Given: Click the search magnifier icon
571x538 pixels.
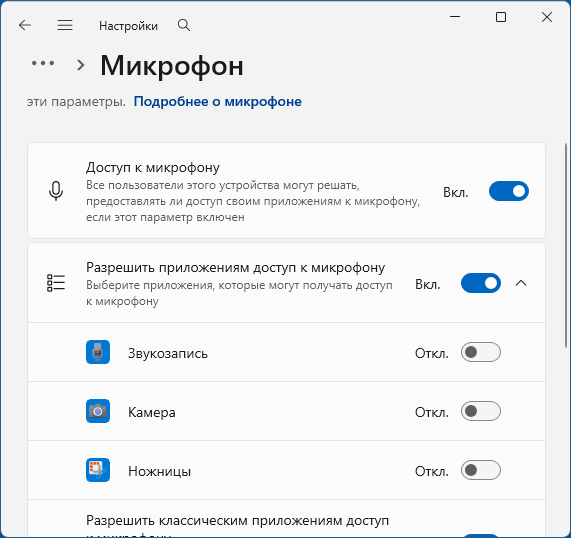Looking at the screenshot, I should pyautogui.click(x=184, y=25).
